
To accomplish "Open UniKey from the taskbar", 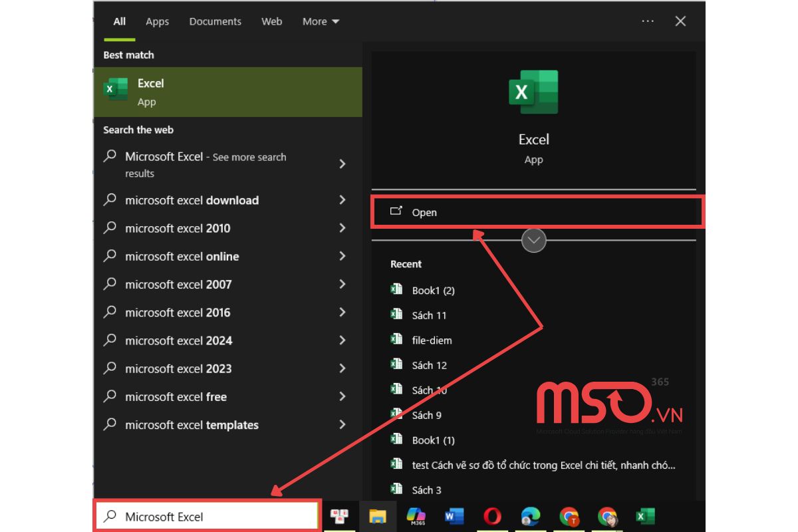I will 340,516.
